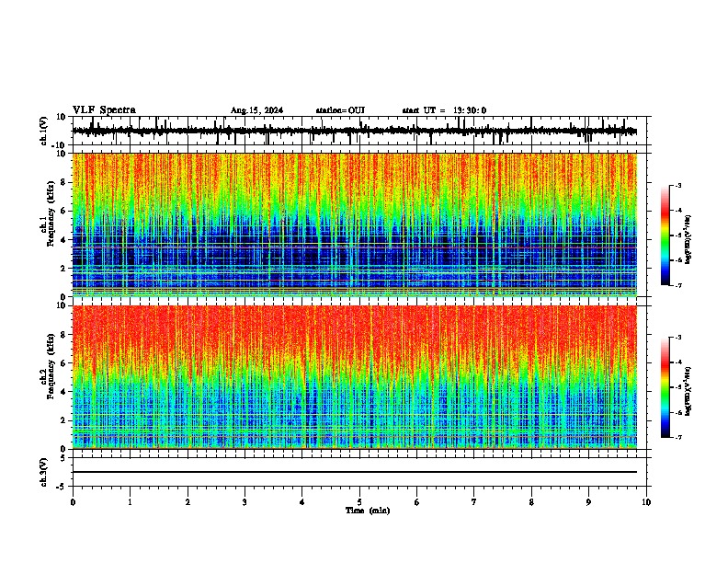
Task: Click time axis tick label "1"
Action: (130, 502)
